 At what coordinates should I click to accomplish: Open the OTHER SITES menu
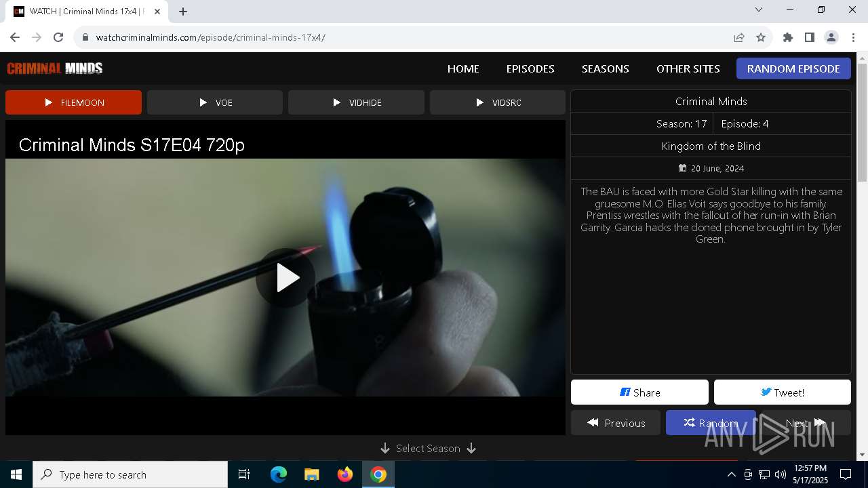[688, 68]
